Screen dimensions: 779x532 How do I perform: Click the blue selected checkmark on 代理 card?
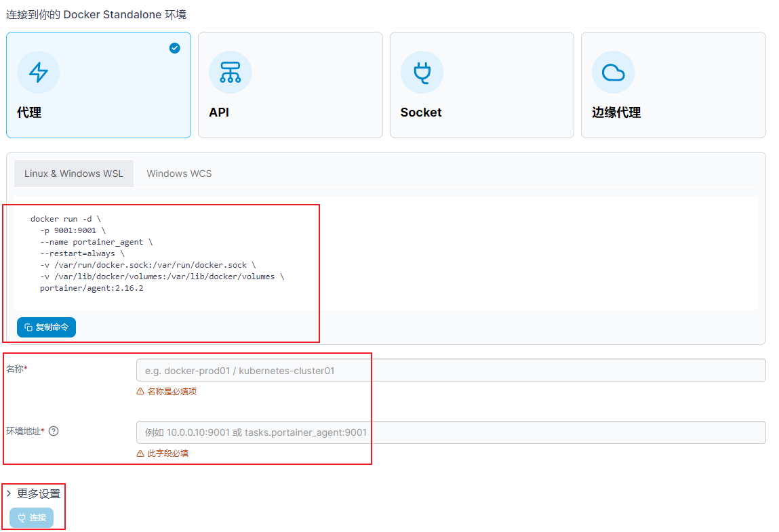coord(175,48)
